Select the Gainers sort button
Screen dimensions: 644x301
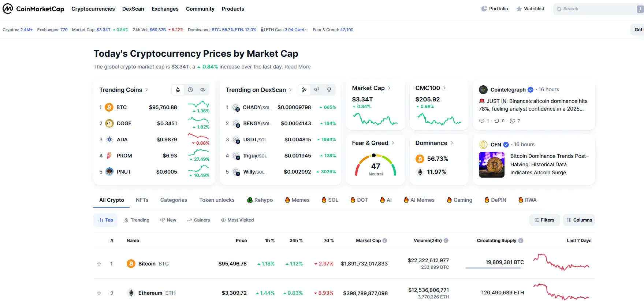point(198,220)
